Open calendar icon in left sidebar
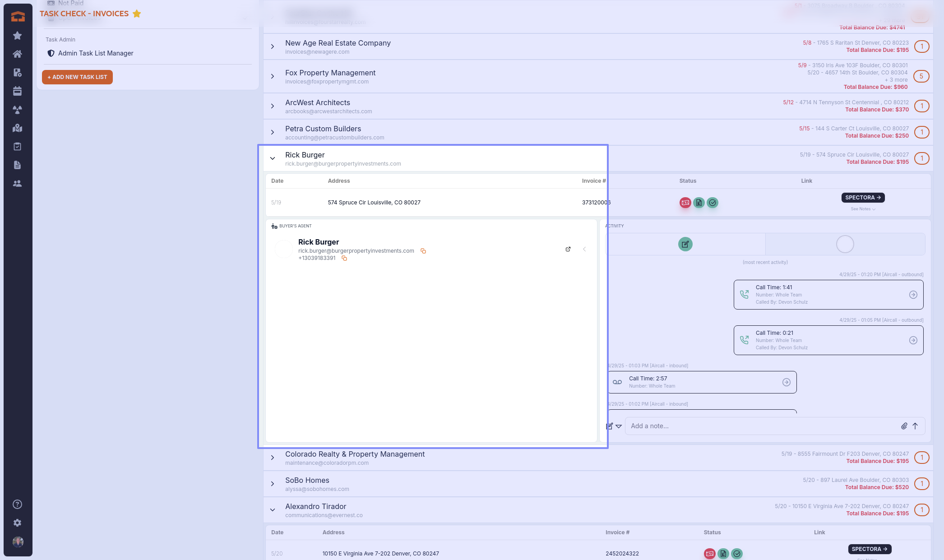944x560 pixels. [18, 91]
